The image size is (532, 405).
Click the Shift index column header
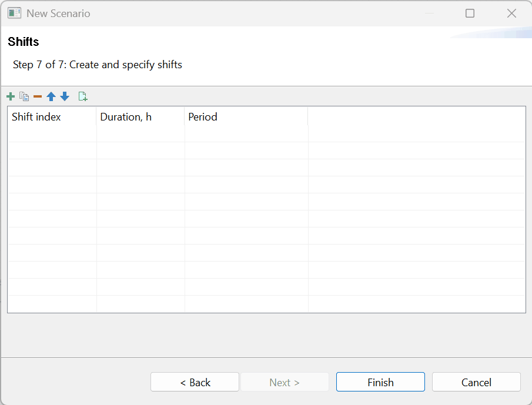coord(52,117)
